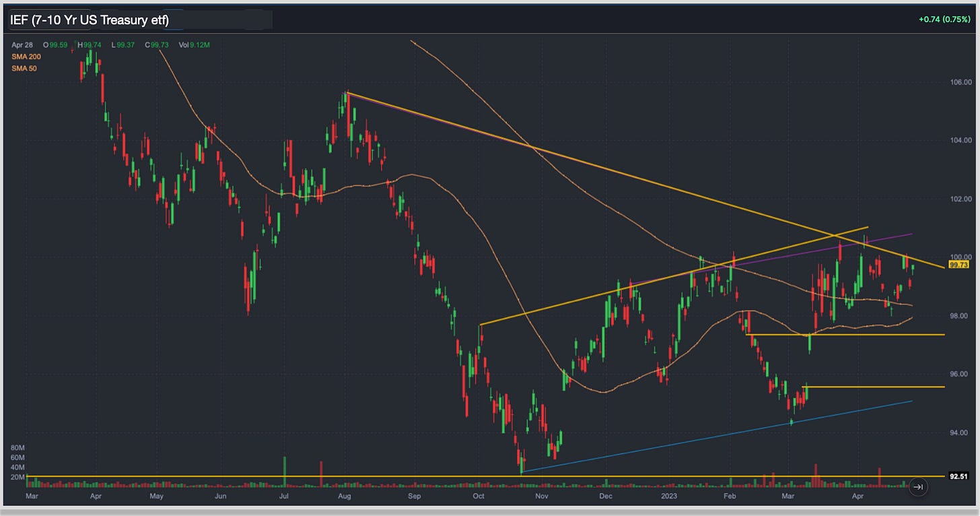The height and width of the screenshot is (516, 980).
Task: Click the 60M volume scale label
Action: tap(18, 457)
